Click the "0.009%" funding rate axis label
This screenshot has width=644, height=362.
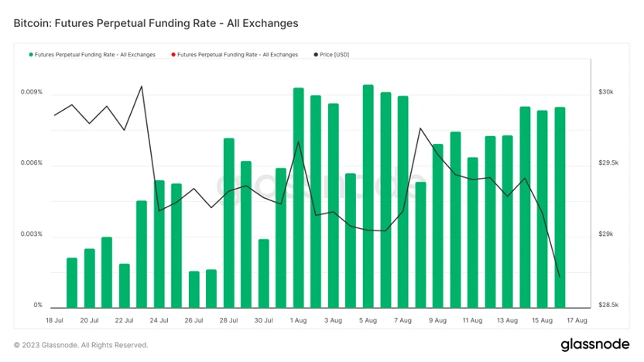pyautogui.click(x=32, y=92)
